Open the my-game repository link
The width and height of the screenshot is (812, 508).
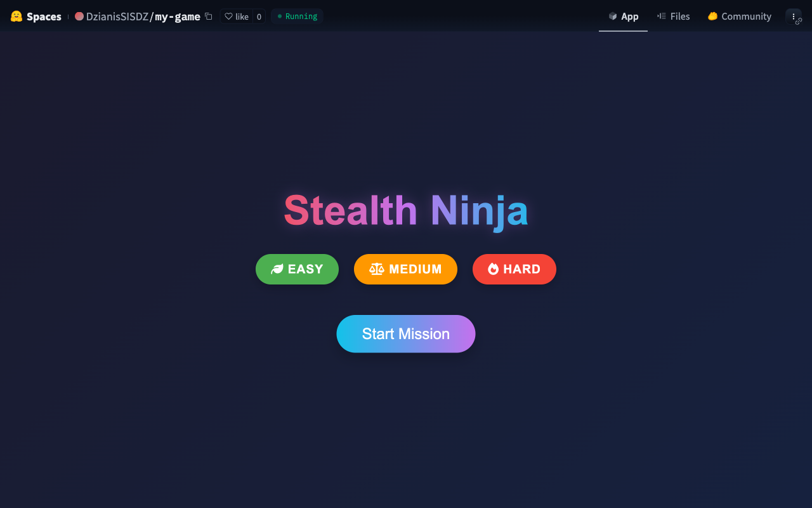pos(178,17)
